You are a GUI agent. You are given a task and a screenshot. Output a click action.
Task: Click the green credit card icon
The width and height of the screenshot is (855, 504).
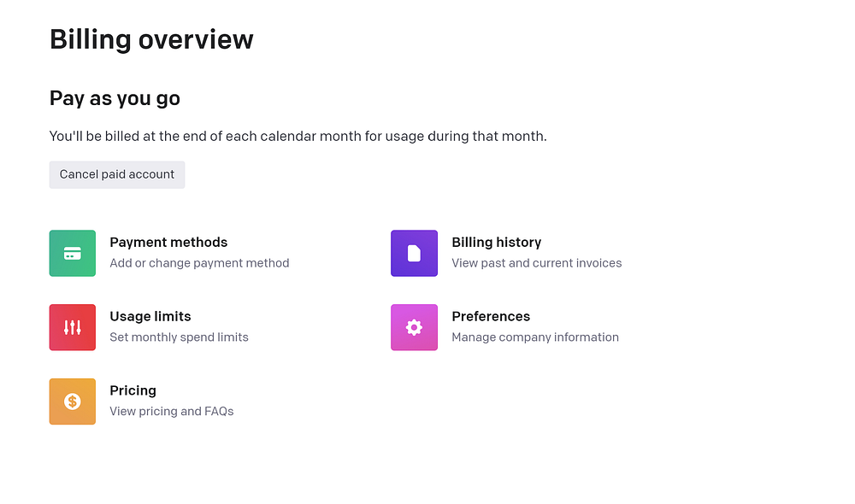click(x=73, y=253)
